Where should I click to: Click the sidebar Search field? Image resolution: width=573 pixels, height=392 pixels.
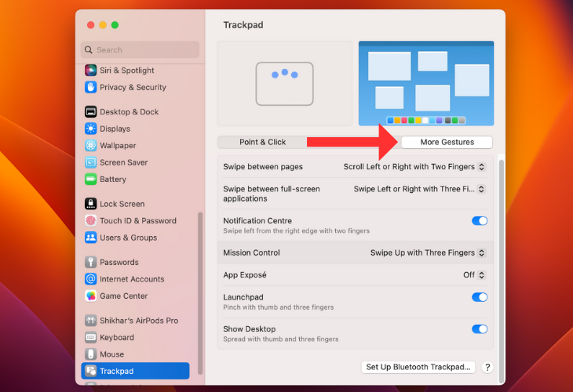[x=140, y=50]
